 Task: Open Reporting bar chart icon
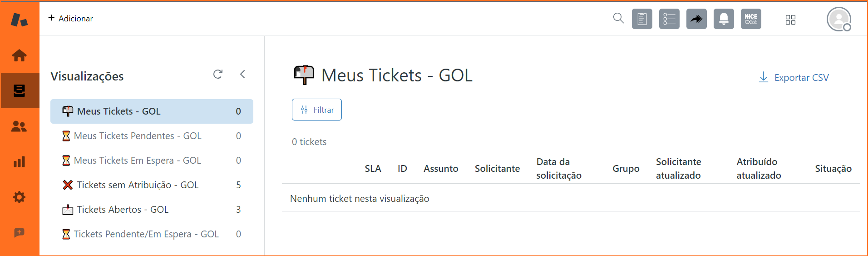click(19, 162)
